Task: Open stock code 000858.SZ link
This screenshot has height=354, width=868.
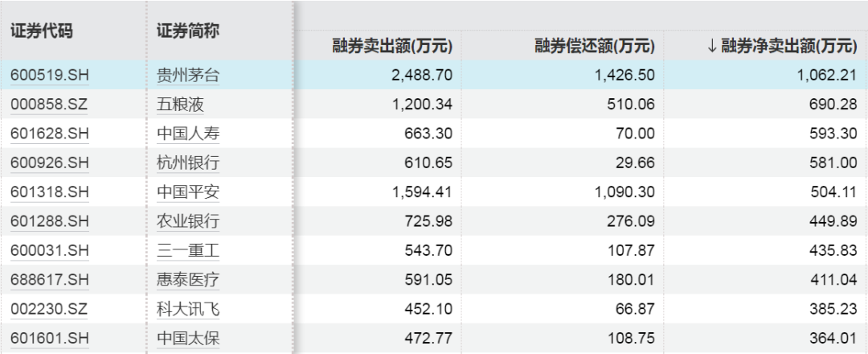Action: point(49,105)
